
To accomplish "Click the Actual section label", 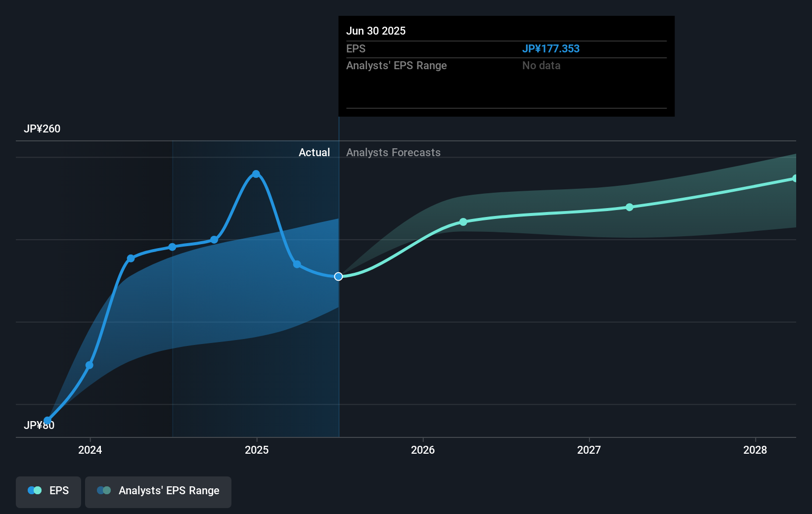I will [314, 152].
